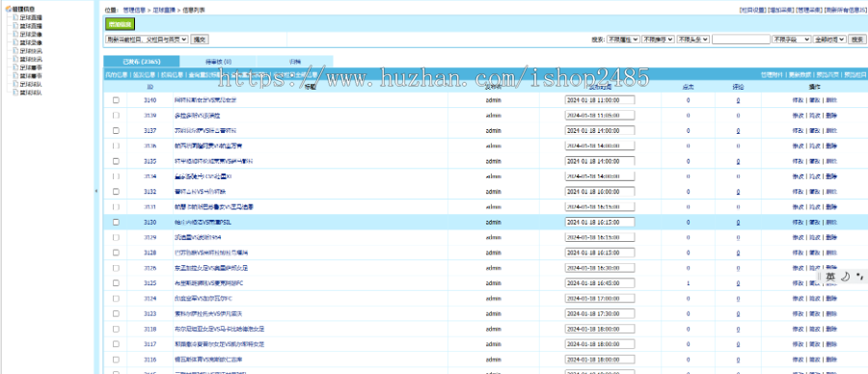Click 预览首页 in the blue bar
This screenshot has height=374, width=868.
tap(827, 74)
